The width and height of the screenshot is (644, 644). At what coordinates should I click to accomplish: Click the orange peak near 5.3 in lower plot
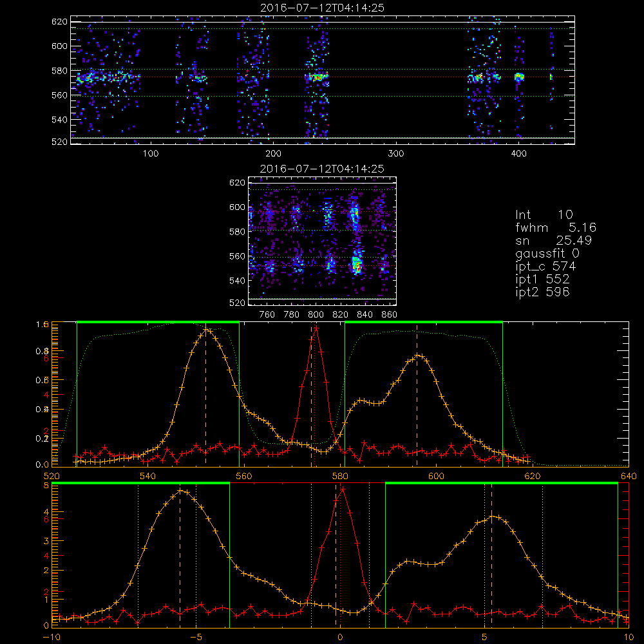pos(492,516)
